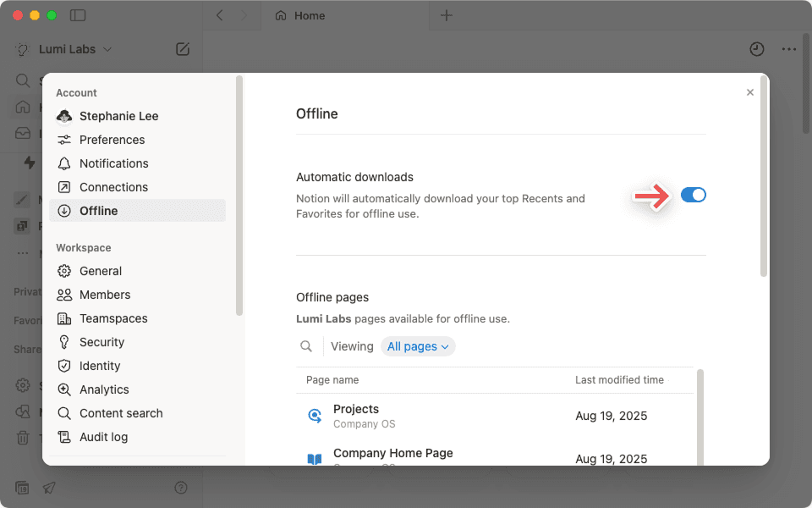Viewport: 812px width, 508px height.
Task: Click the Settings gear in the sidebar
Action: [22, 385]
